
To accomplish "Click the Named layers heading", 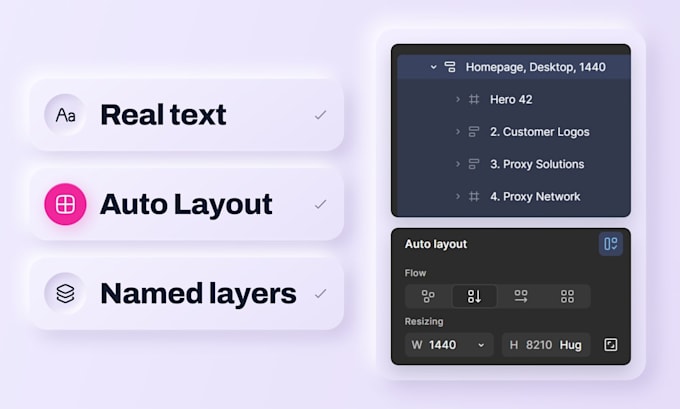I will [198, 294].
